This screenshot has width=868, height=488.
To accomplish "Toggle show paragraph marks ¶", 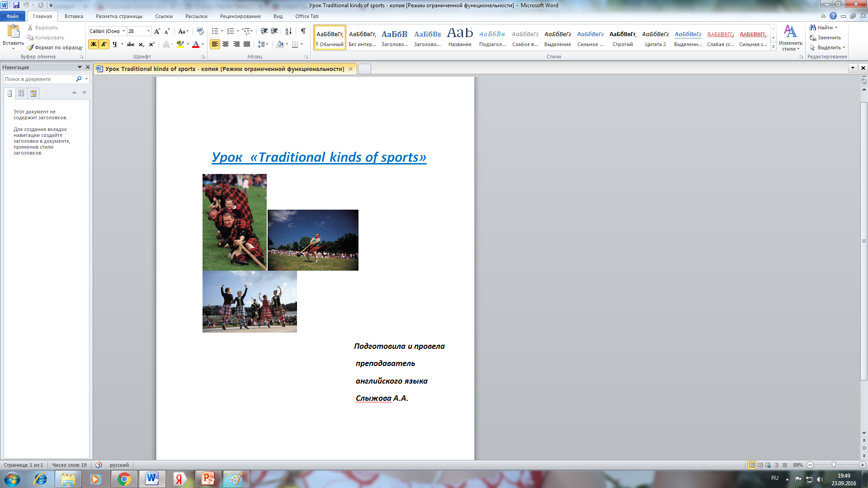I will click(303, 31).
